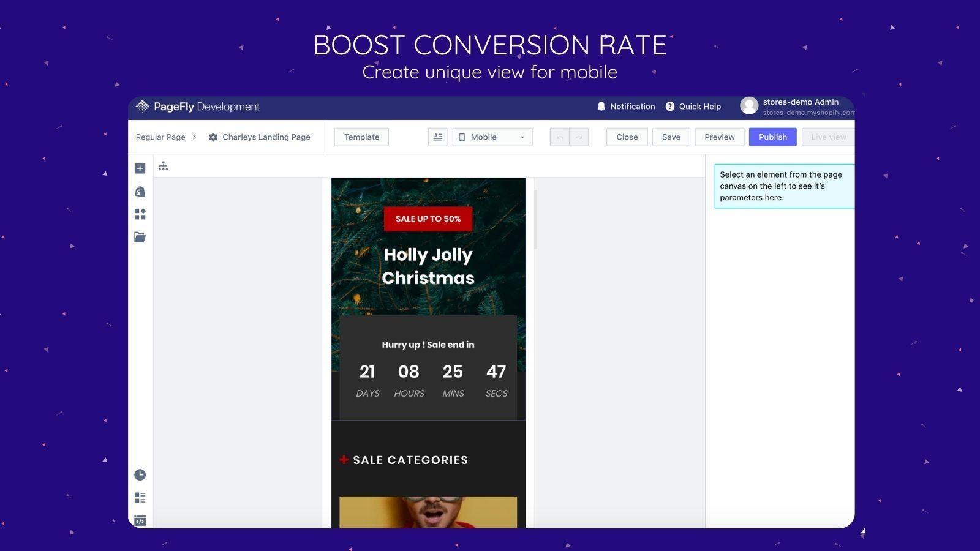Open the third-party elements grid icon

[140, 214]
